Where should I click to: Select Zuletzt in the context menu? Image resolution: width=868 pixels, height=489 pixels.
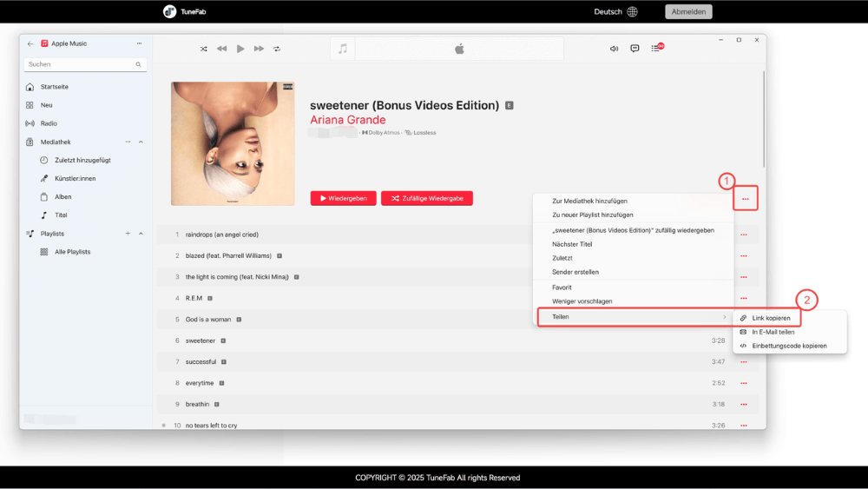[x=562, y=258]
